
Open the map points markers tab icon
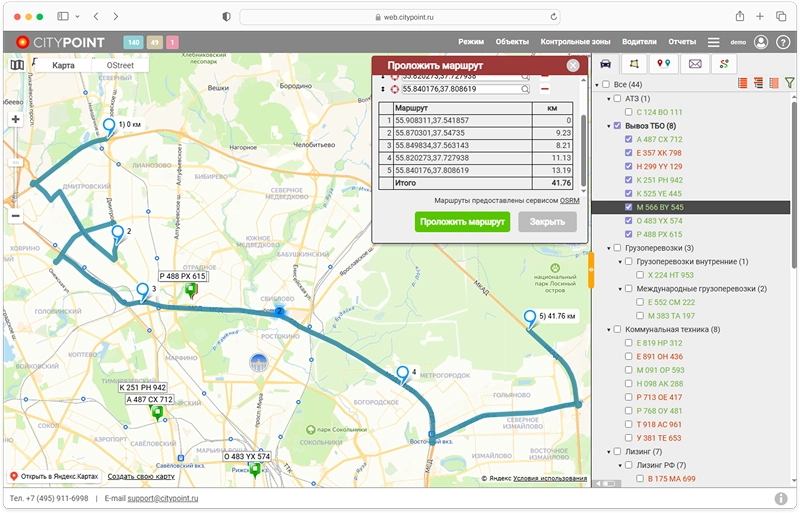pyautogui.click(x=664, y=64)
